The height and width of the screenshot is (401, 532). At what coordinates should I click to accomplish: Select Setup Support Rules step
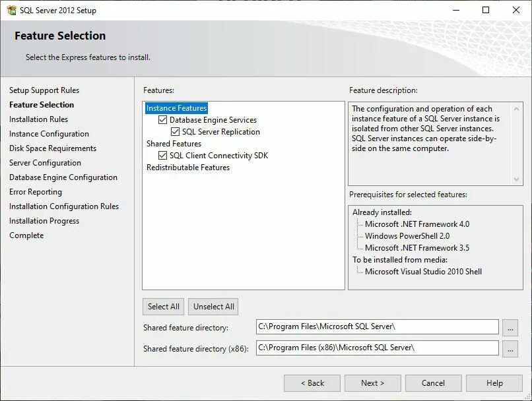pos(44,90)
